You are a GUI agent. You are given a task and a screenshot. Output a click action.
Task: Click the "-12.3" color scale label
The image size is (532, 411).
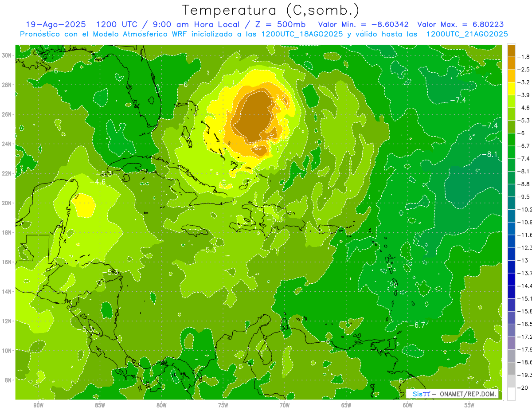524,247
